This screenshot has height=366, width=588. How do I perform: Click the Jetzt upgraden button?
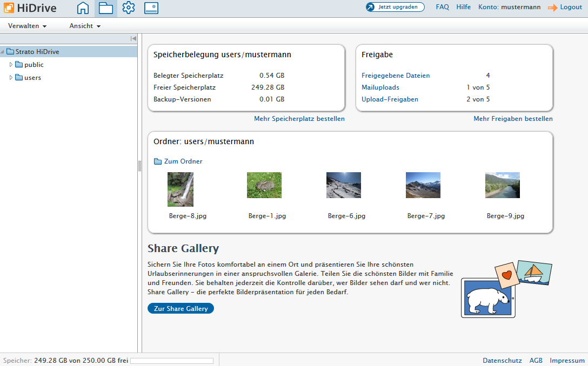click(x=395, y=7)
